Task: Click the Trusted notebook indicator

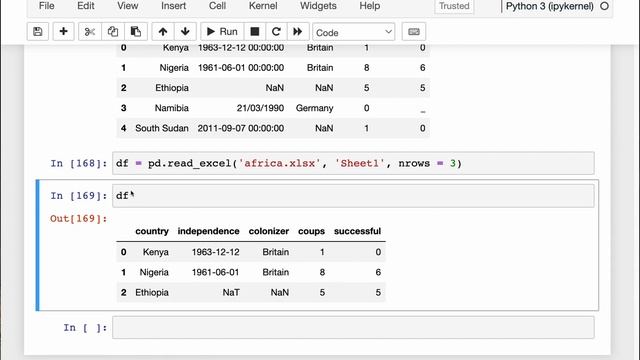Action: coord(454,6)
